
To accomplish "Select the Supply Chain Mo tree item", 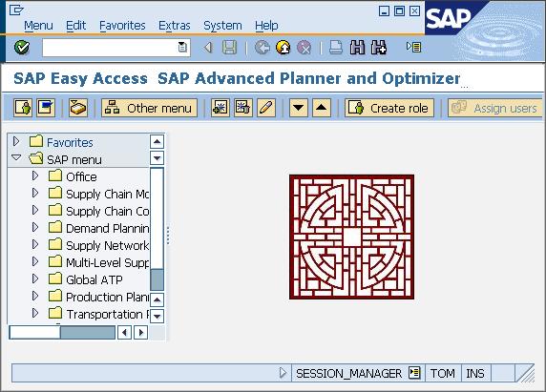I will pos(108,194).
